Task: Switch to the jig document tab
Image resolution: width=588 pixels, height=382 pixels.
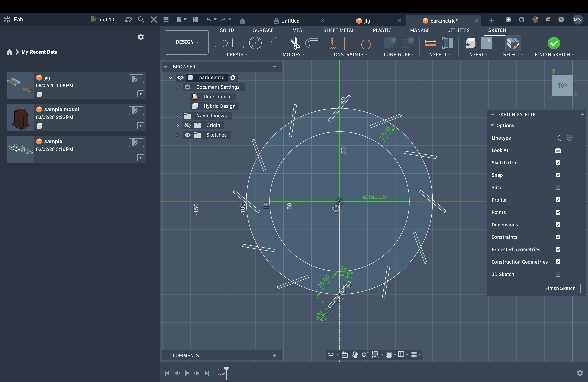Action: tap(367, 21)
